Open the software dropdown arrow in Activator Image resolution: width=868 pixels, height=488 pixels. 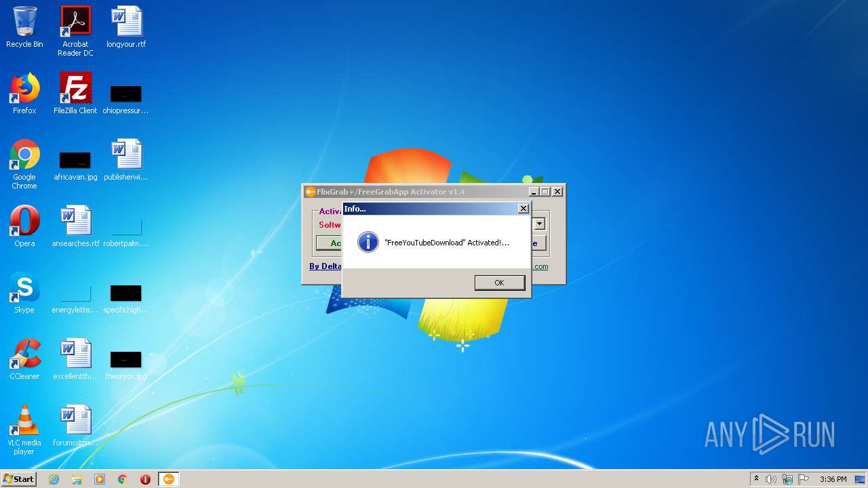[x=540, y=224]
